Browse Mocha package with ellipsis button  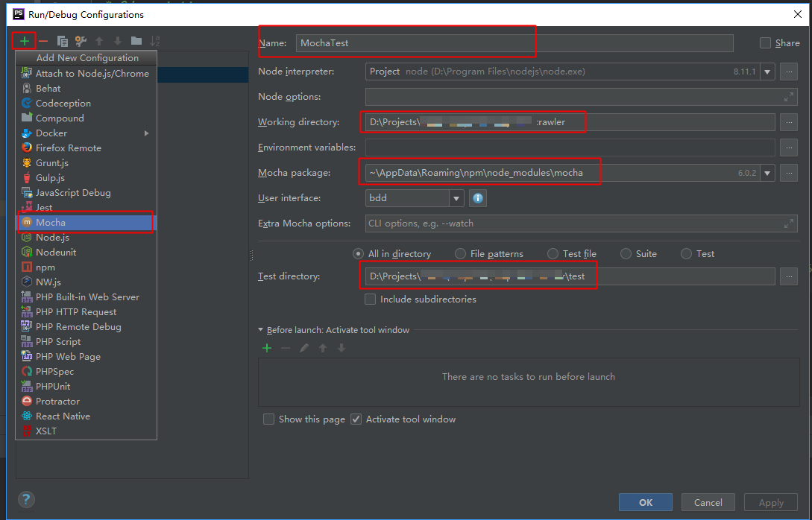[789, 173]
